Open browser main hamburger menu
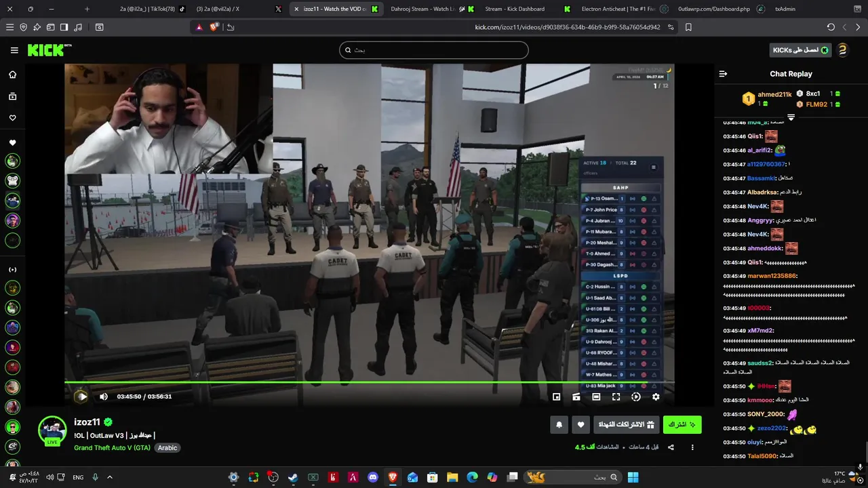 click(9, 27)
